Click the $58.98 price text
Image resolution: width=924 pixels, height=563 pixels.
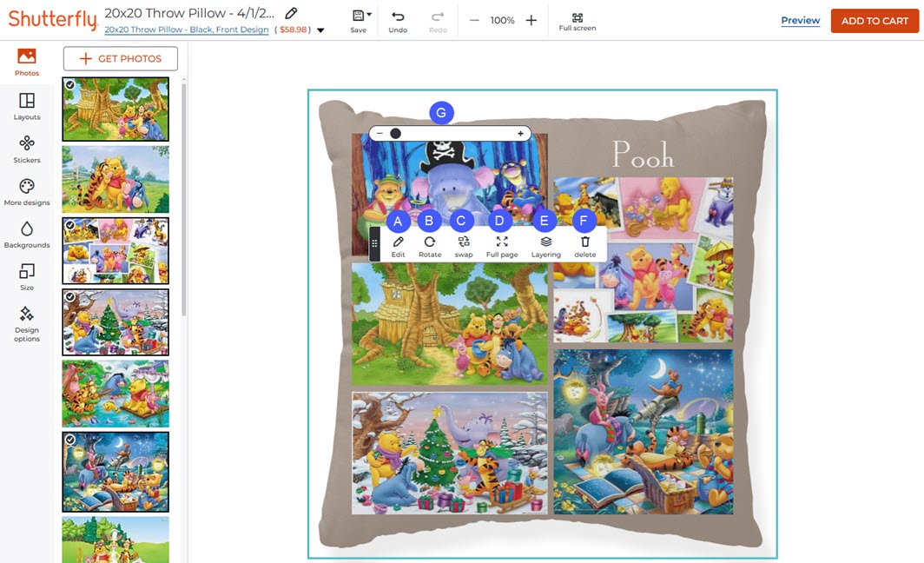294,30
